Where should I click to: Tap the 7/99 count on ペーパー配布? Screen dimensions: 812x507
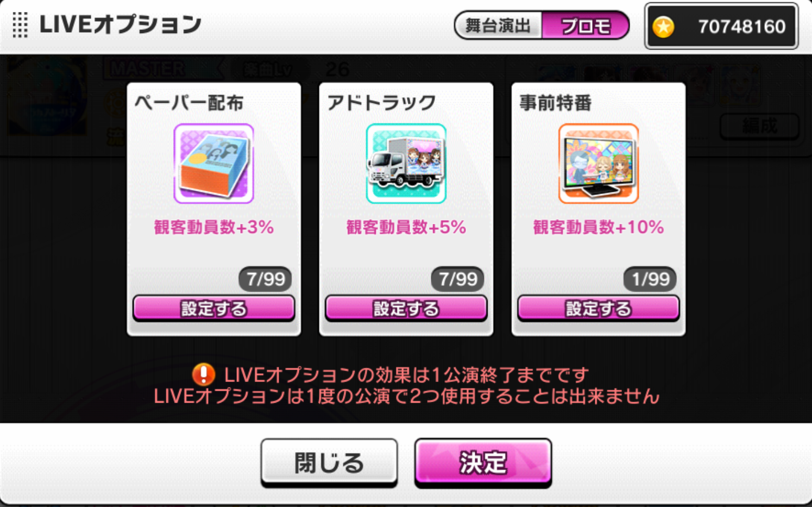(266, 279)
